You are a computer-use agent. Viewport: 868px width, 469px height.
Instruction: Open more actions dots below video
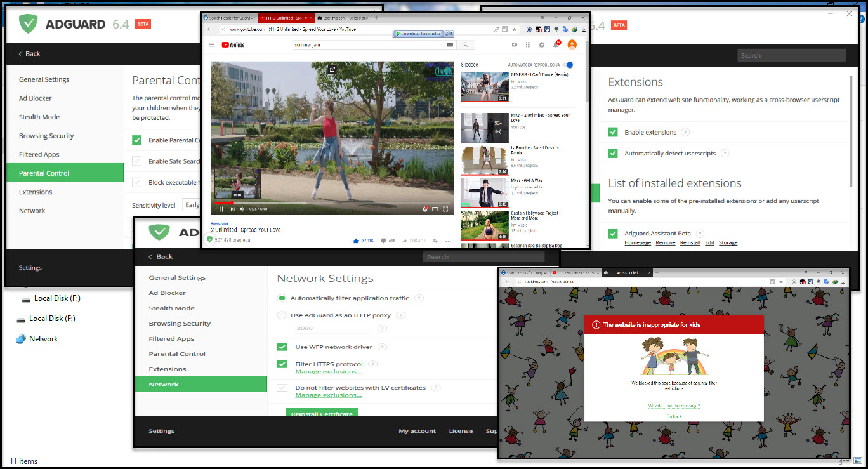pos(448,241)
